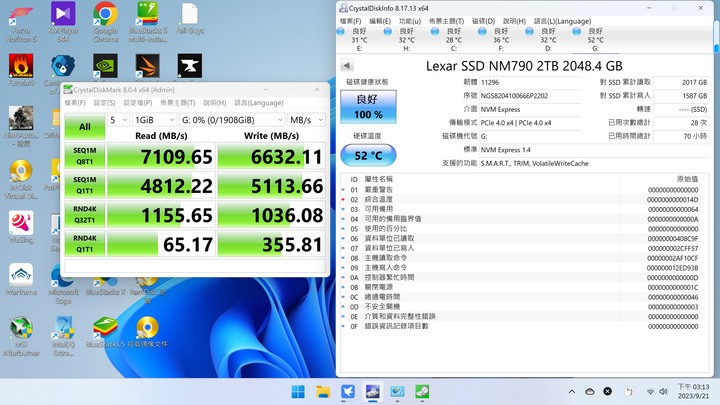Image resolution: width=720 pixels, height=405 pixels.
Task: Open 檔案(F) menu in CrystalDiskInfo
Action: [x=350, y=21]
